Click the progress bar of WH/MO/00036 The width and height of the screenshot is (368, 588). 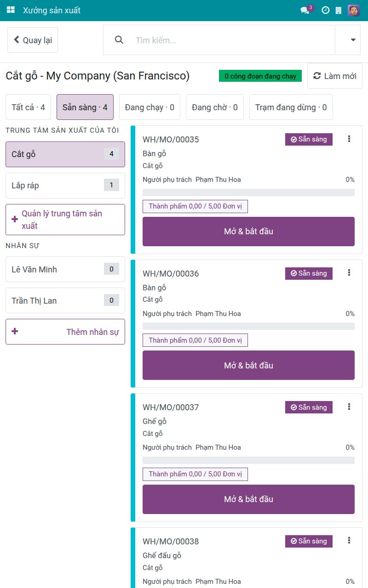[x=248, y=326]
